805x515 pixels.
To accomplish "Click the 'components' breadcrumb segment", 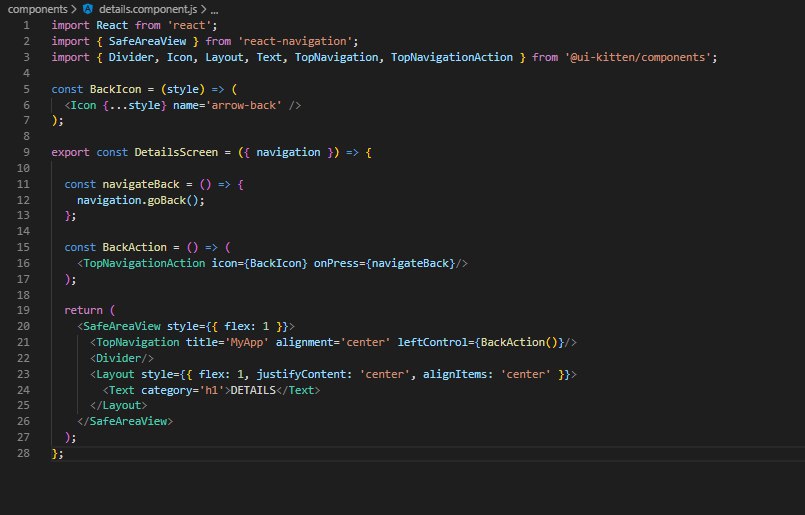I will coord(37,9).
